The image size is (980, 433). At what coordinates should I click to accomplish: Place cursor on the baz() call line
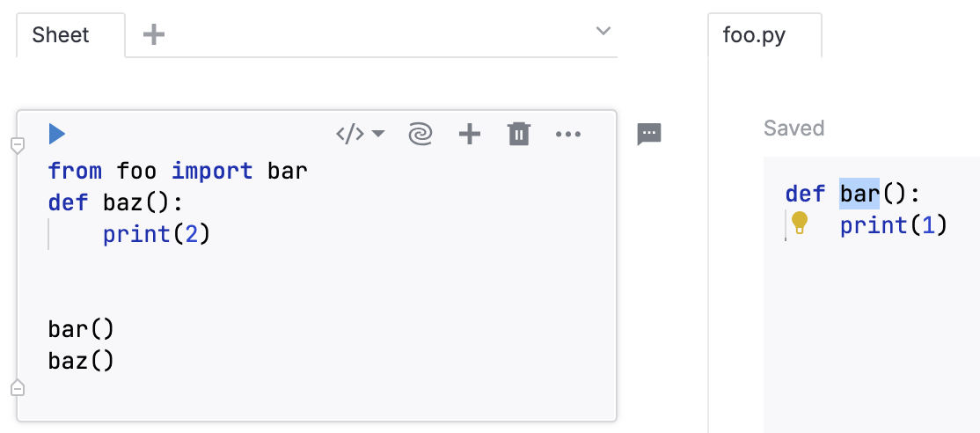click(81, 360)
